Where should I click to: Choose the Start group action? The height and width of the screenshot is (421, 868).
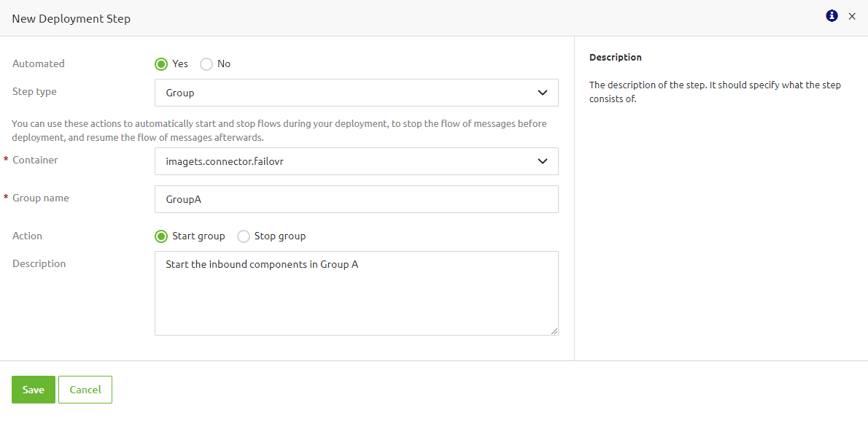[x=161, y=236]
